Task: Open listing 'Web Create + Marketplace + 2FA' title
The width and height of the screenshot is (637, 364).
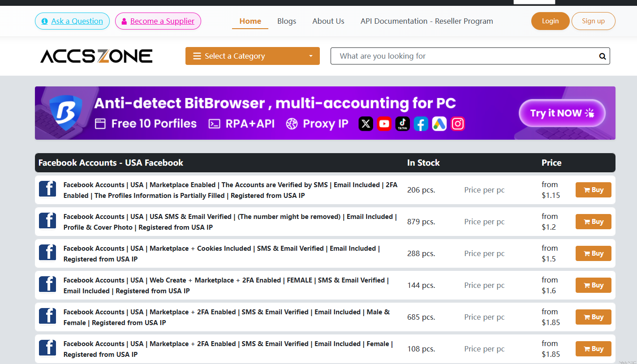Action: (x=226, y=286)
